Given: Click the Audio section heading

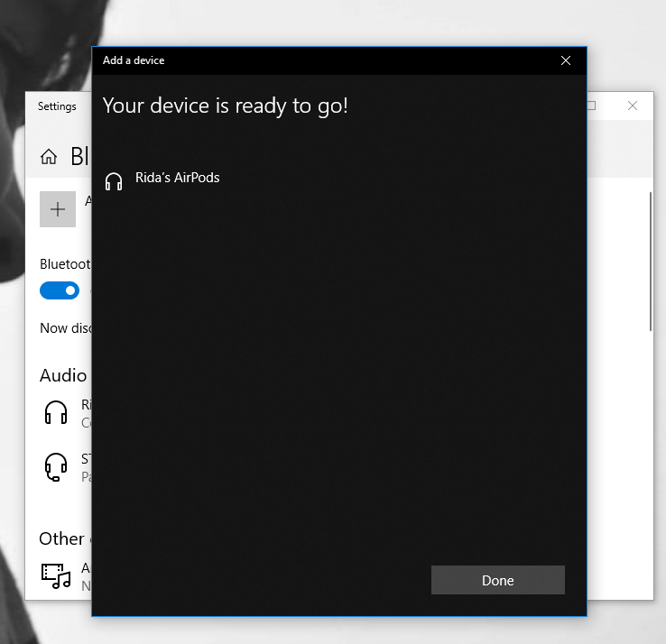Looking at the screenshot, I should 63,375.
